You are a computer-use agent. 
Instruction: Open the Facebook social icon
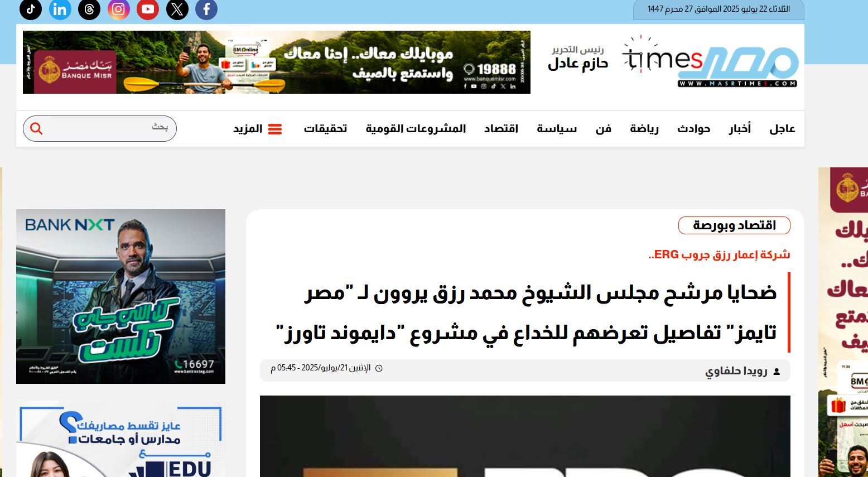(x=206, y=9)
